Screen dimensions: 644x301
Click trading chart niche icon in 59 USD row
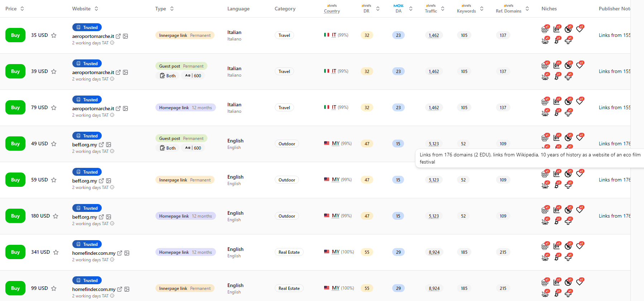tap(557, 174)
